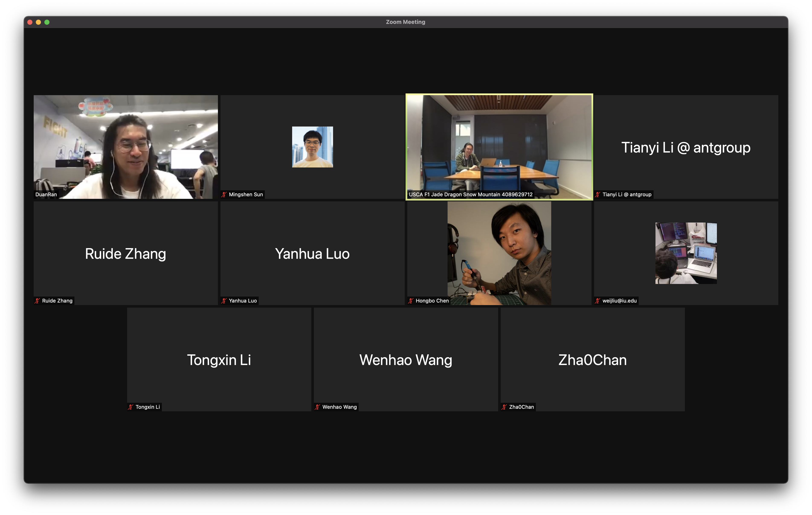
Task: Select the highlighted USCA F1 Jade Dragon room tile
Action: pyautogui.click(x=499, y=147)
